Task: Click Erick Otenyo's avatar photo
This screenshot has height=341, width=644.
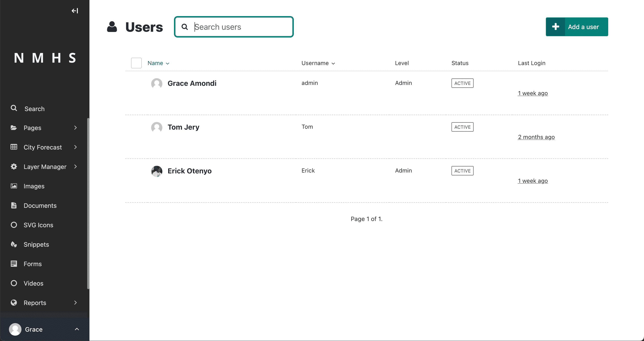Action: [157, 171]
